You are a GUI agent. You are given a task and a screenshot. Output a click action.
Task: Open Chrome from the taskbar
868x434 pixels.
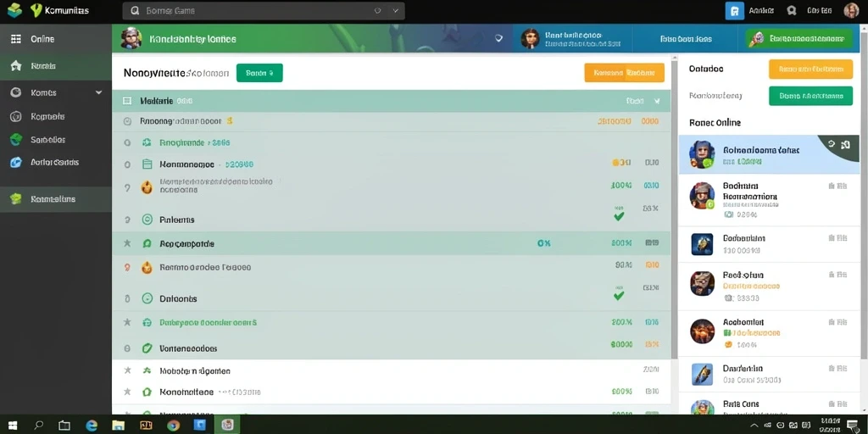(x=173, y=426)
